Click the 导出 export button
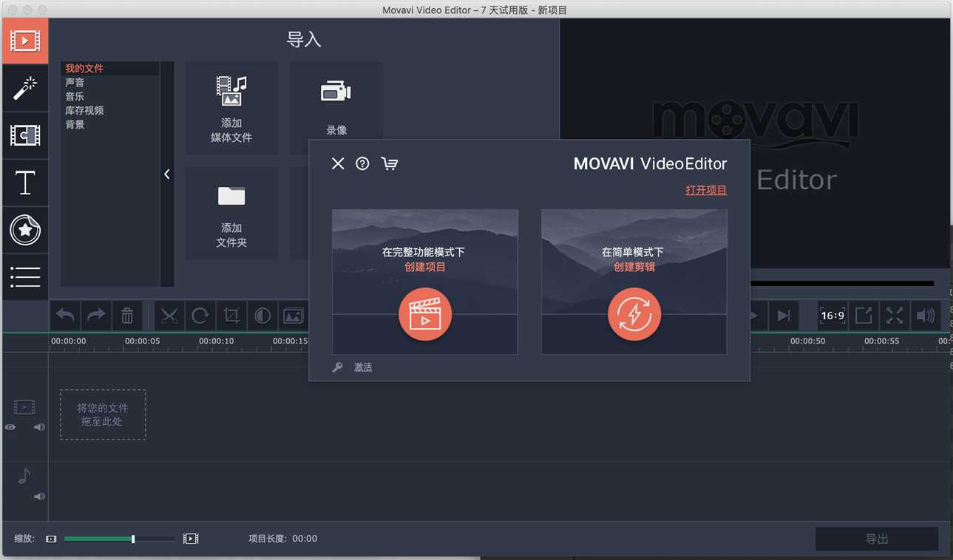This screenshot has height=560, width=953. tap(877, 539)
